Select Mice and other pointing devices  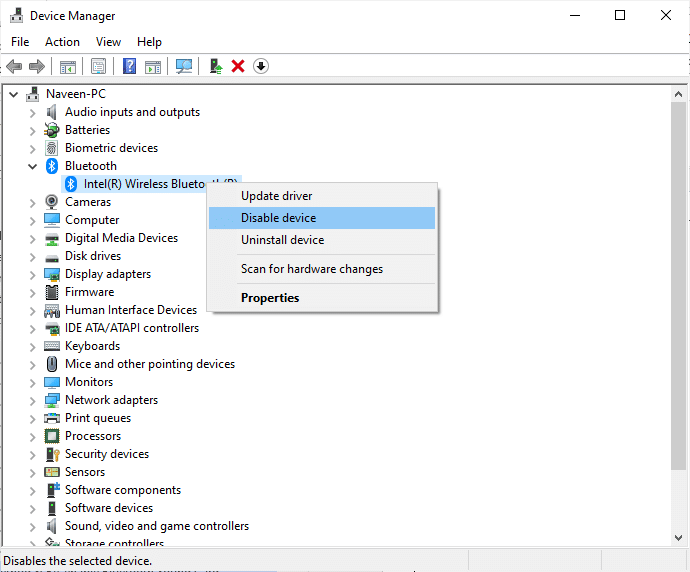[150, 364]
